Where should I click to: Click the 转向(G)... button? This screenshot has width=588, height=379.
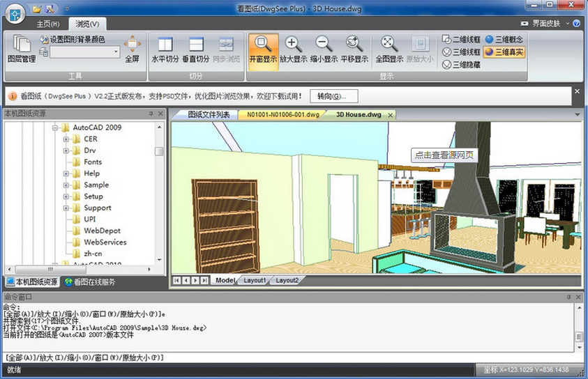tap(332, 96)
